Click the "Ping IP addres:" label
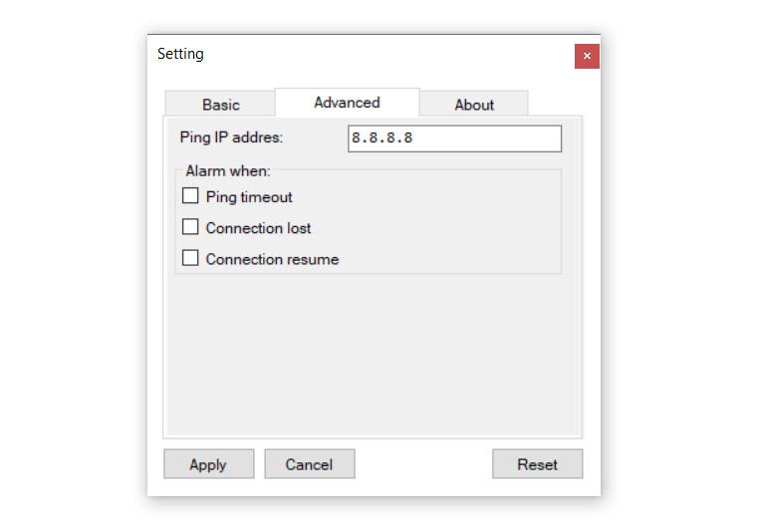 [231, 138]
